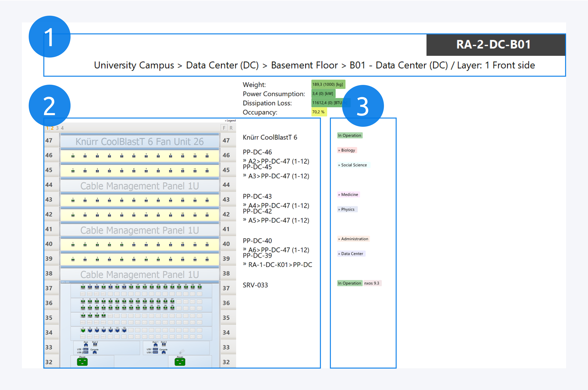
Task: Open the A2>PP-DC-47 (1-12) connection link
Action: click(278, 161)
